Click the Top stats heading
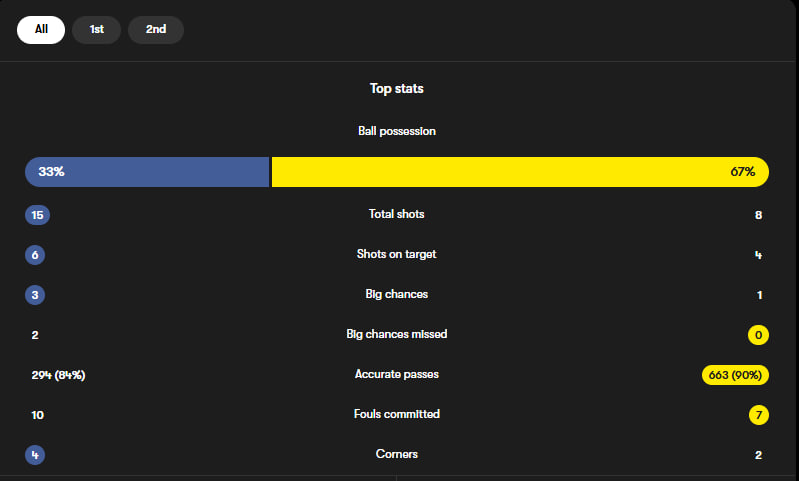The height and width of the screenshot is (481, 799). pos(397,89)
